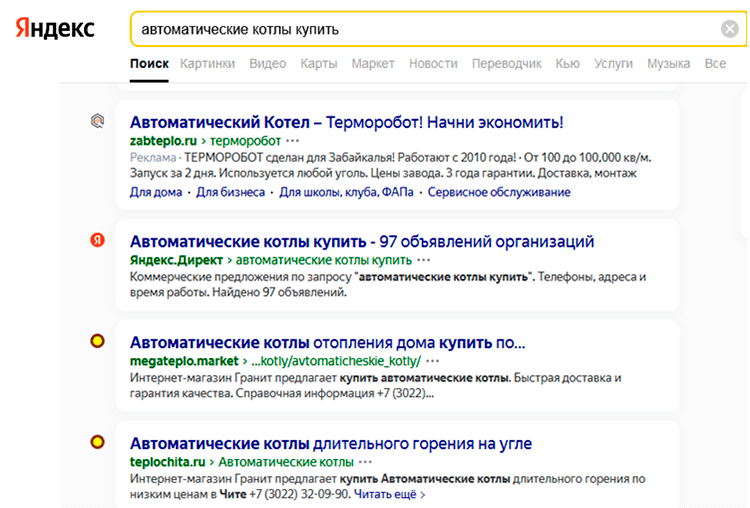Expand the Все services tab
This screenshot has width=750, height=508.
point(715,64)
